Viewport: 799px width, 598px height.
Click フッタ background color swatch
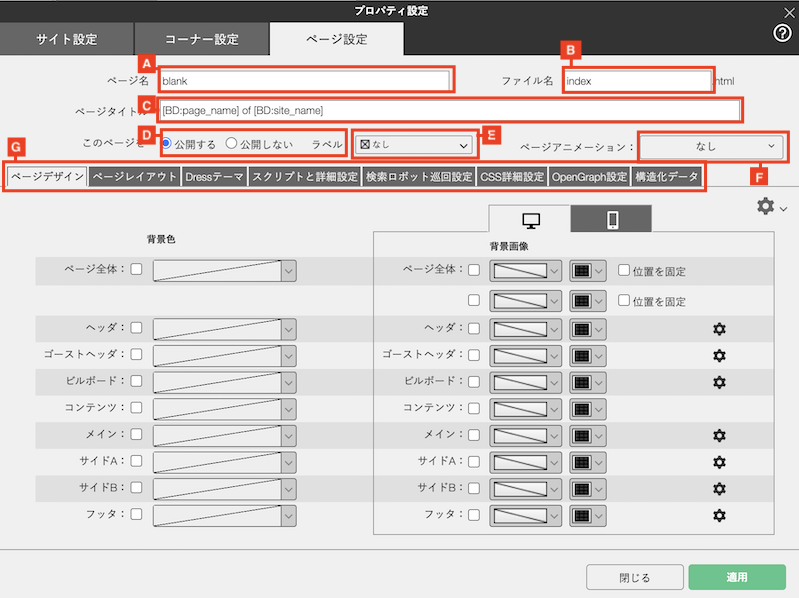pyautogui.click(x=216, y=515)
